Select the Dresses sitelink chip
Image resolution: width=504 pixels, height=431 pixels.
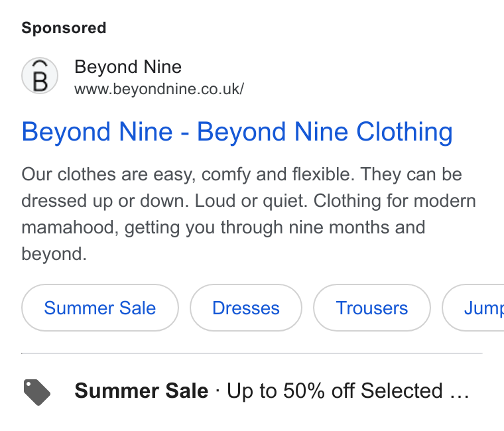(x=246, y=308)
